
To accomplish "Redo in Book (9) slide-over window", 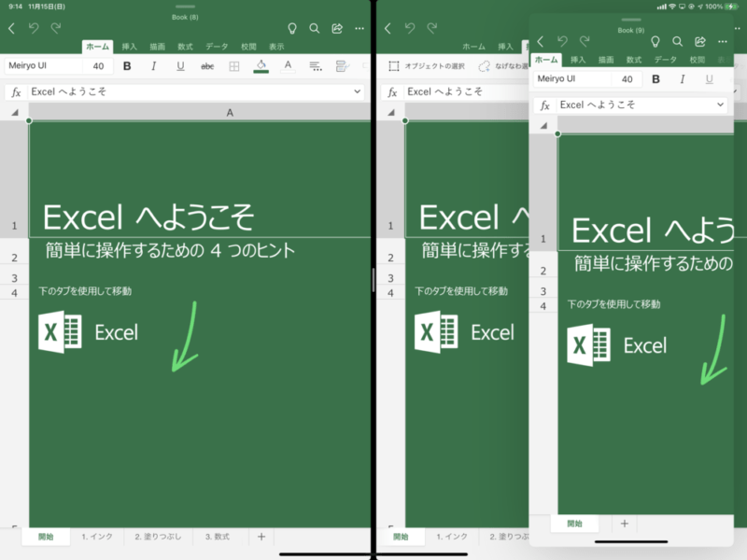I will click(x=585, y=41).
